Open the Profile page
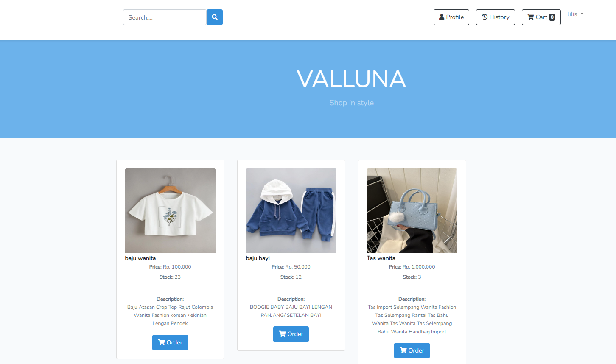The width and height of the screenshot is (616, 364). pos(451,17)
